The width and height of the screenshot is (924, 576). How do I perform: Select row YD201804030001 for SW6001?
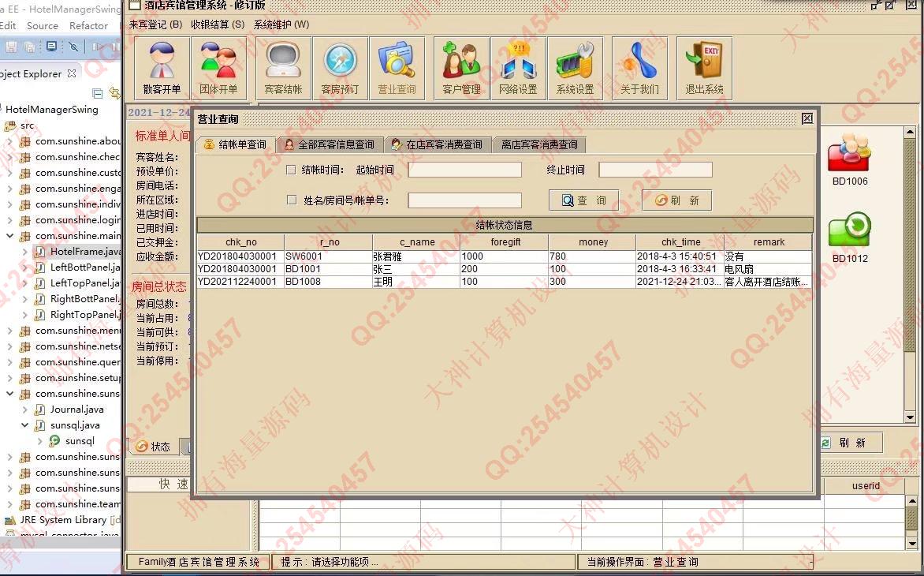pos(505,256)
